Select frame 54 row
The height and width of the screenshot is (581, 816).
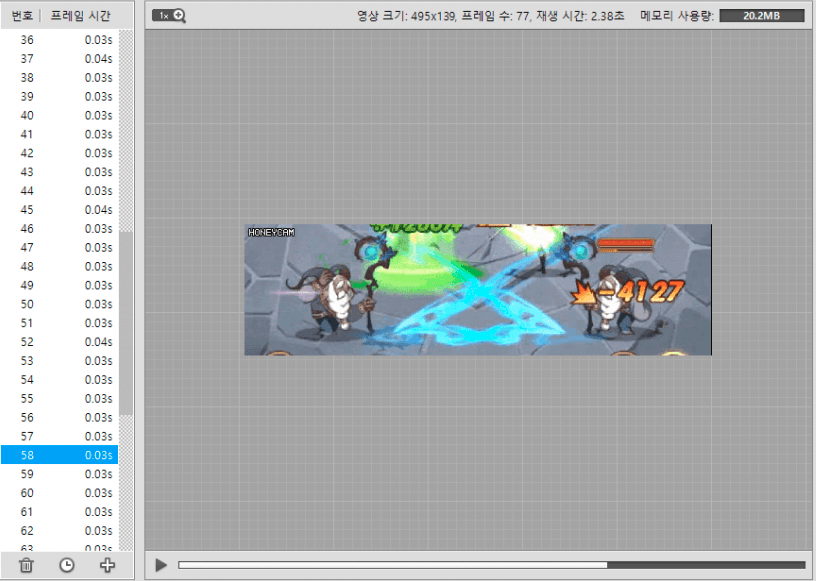tap(59, 380)
